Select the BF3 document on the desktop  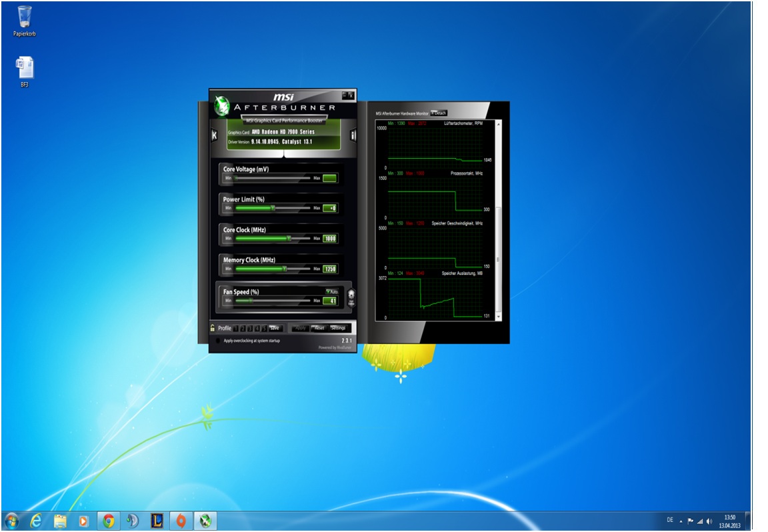(x=25, y=72)
